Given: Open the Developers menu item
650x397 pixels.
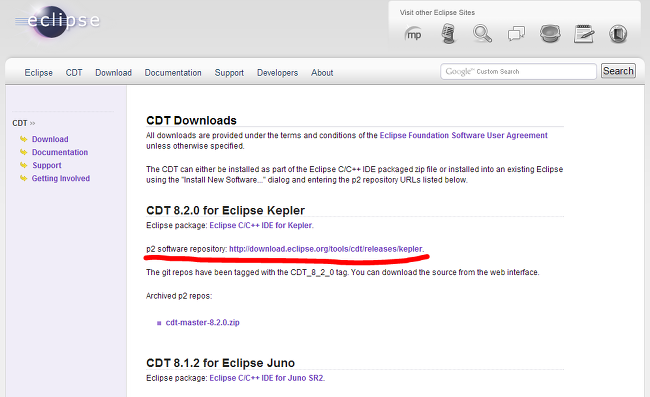Looking at the screenshot, I should pyautogui.click(x=277, y=73).
